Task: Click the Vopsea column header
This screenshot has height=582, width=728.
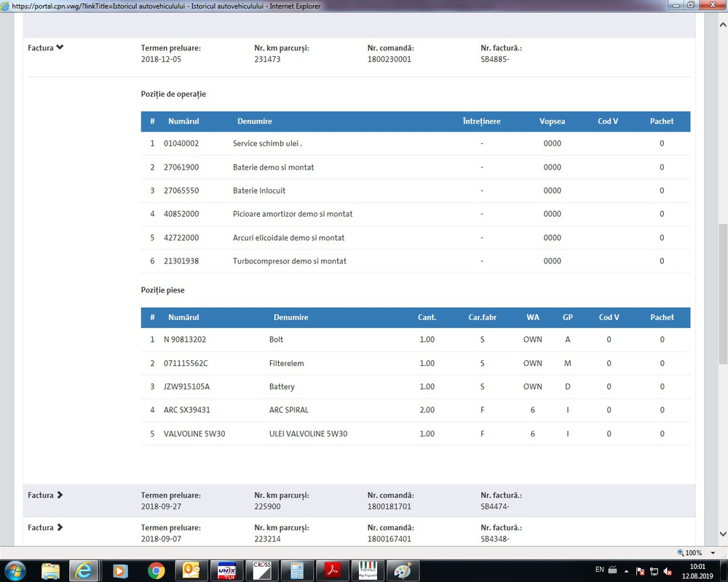Action: 552,121
